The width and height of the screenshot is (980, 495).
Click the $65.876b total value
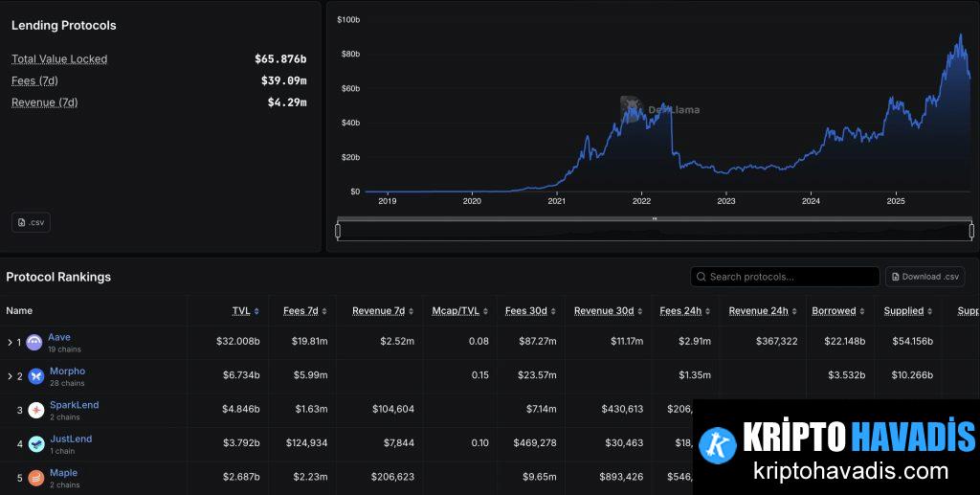[280, 59]
